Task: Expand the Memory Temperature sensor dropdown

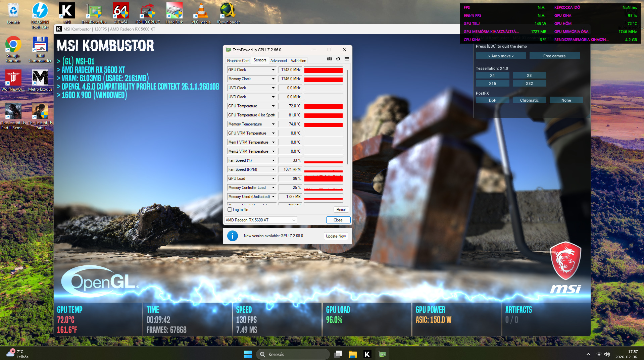Action: (273, 124)
